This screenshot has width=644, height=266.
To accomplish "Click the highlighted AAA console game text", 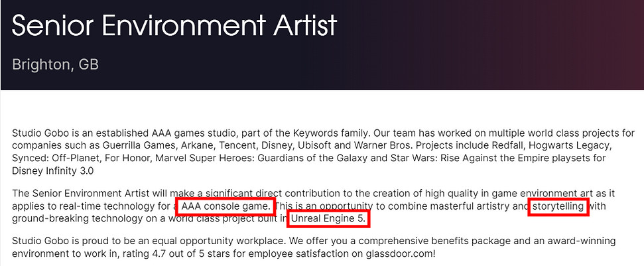I will (225, 206).
